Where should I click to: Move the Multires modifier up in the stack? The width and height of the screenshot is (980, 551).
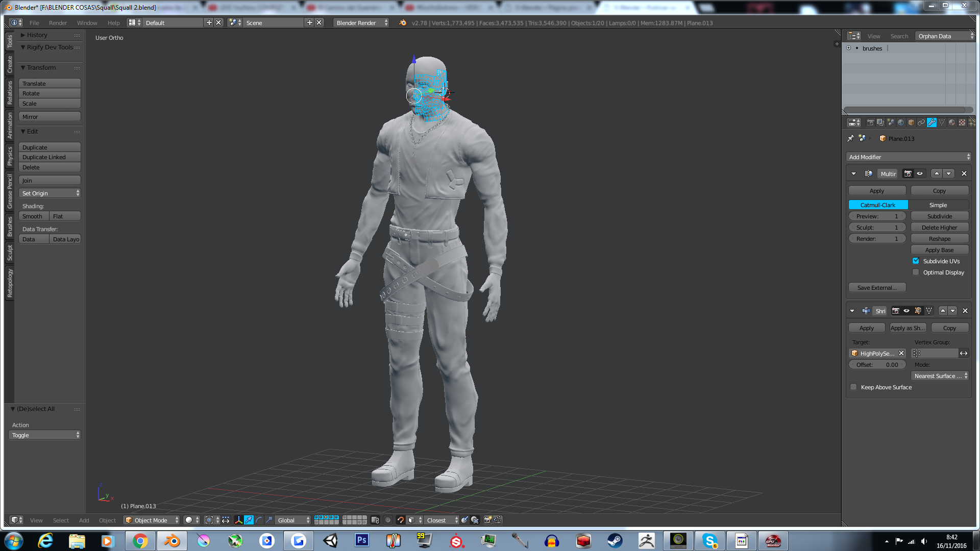point(937,173)
